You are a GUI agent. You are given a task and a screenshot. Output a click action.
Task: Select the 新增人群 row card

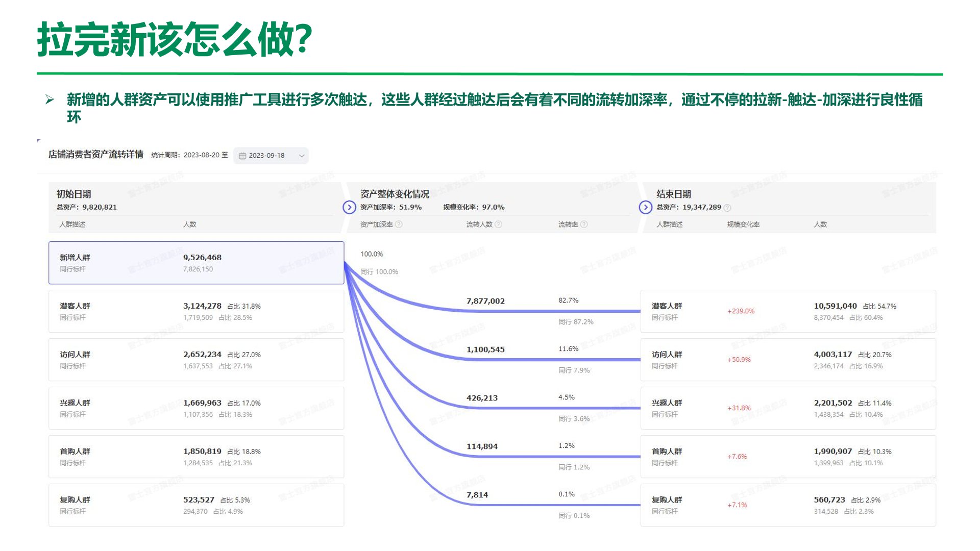pyautogui.click(x=196, y=263)
